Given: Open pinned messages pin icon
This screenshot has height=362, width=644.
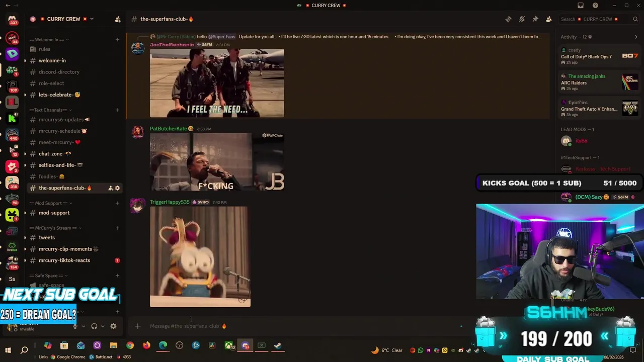Looking at the screenshot, I should [x=535, y=19].
